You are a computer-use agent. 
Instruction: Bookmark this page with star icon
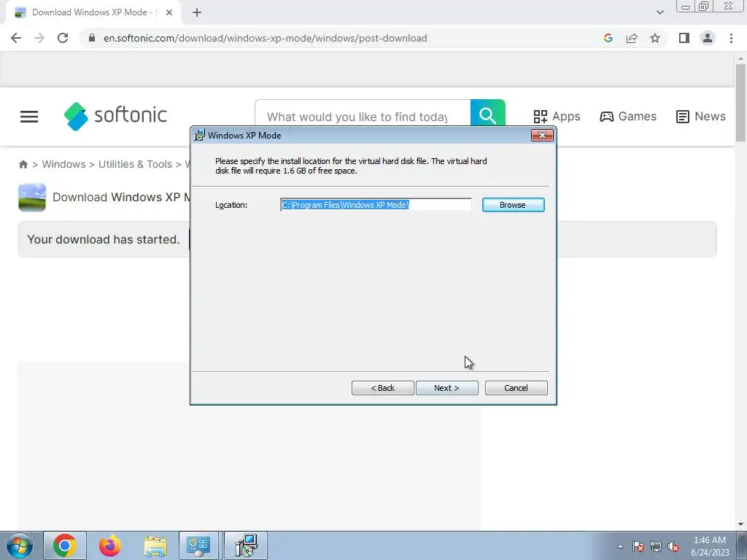[655, 38]
